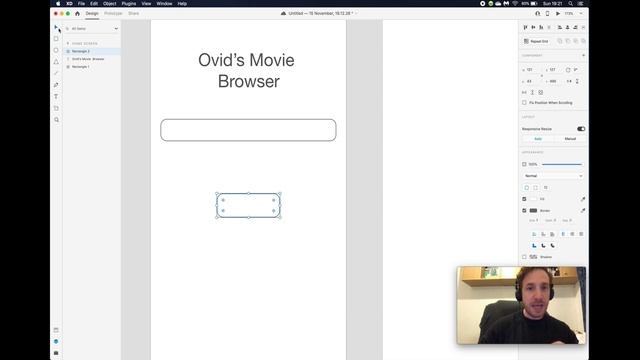Click the align middle vertically icon
The width and height of the screenshot is (640, 360).
533,27
